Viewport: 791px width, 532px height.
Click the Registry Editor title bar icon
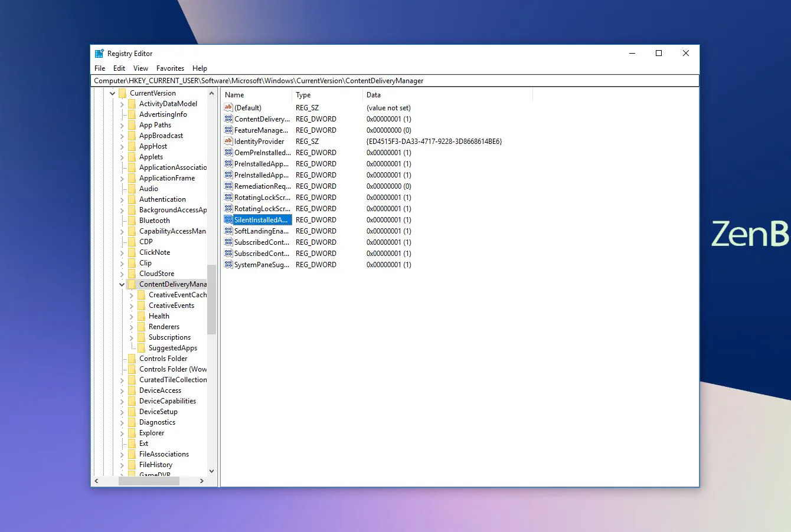coord(99,53)
